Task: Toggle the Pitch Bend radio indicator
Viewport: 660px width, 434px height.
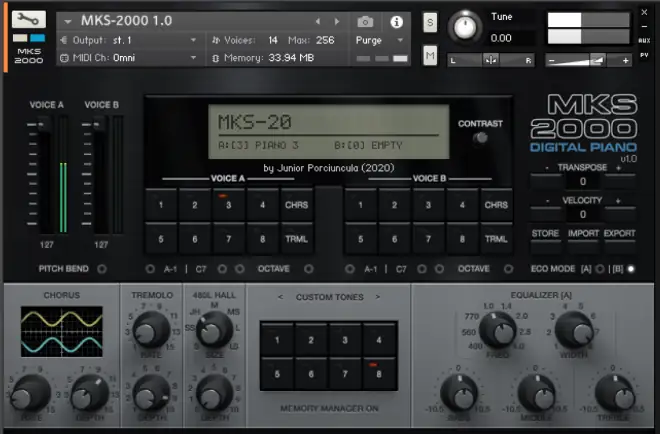Action: [x=102, y=269]
